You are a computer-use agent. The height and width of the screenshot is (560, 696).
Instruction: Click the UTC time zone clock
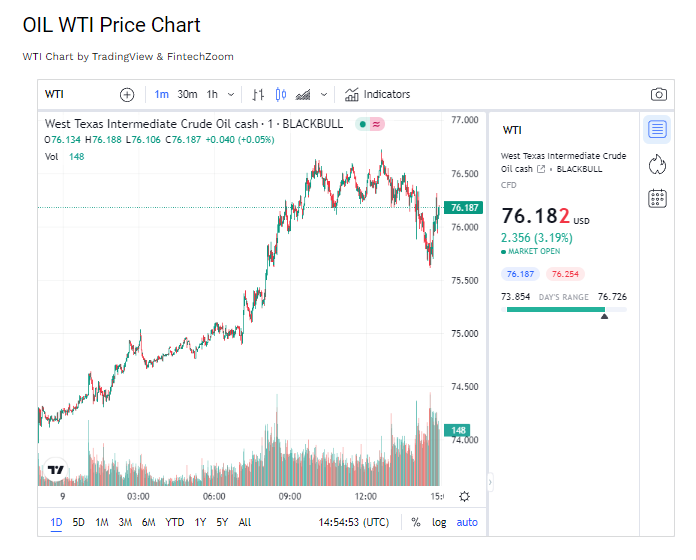tap(354, 522)
